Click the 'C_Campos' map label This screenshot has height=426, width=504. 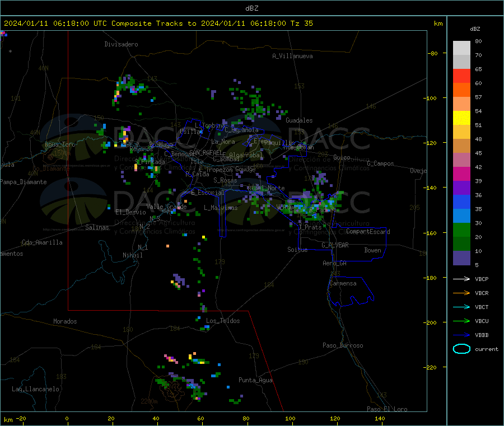coord(381,163)
